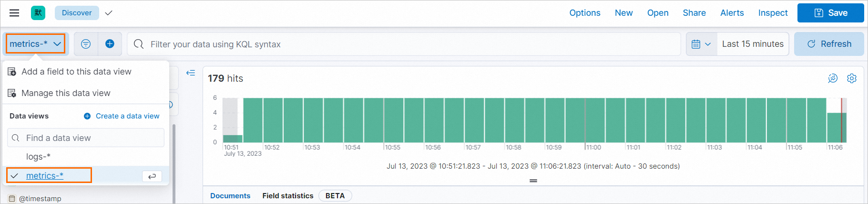Viewport: 868px width, 204px height.
Task: Open the hamburger navigation menu
Action: 14,13
